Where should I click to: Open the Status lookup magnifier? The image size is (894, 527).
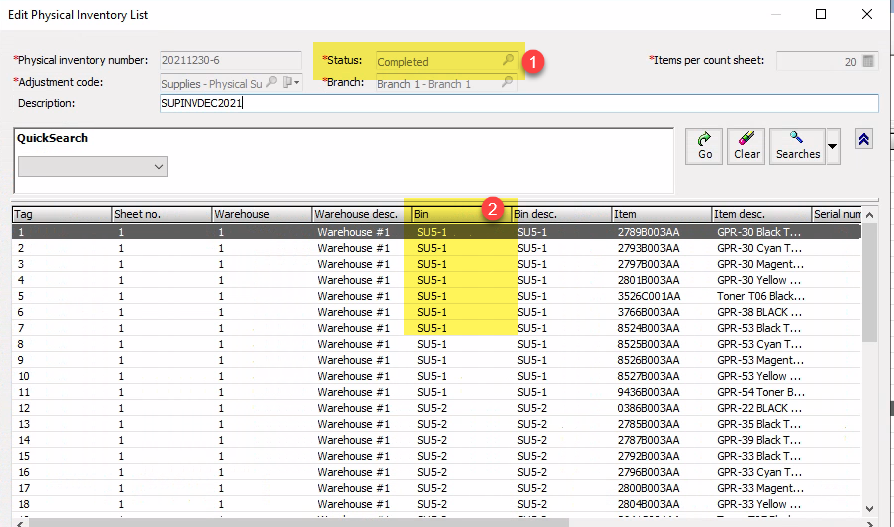click(x=508, y=60)
